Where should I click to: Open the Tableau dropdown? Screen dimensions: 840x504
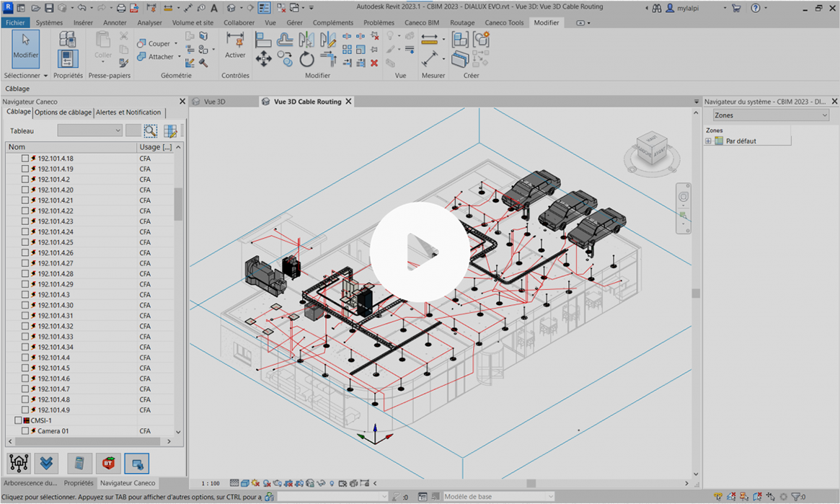pos(89,131)
